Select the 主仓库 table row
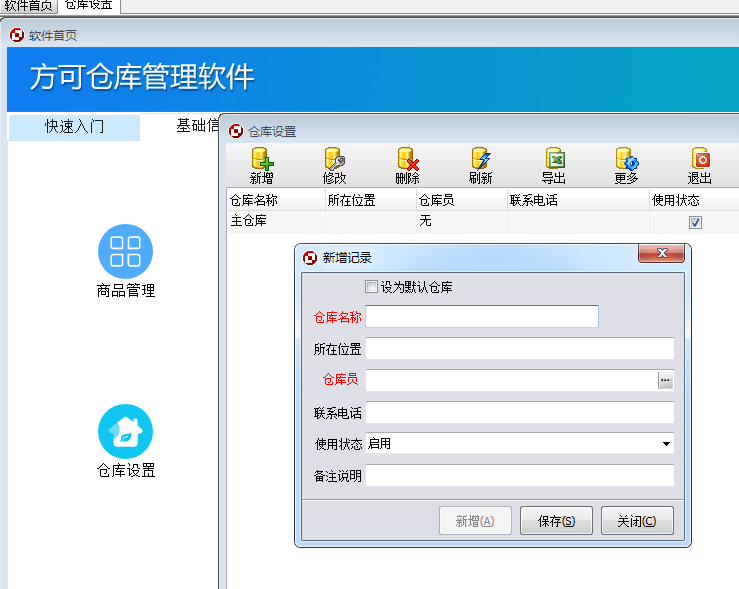This screenshot has height=589, width=739. point(483,221)
